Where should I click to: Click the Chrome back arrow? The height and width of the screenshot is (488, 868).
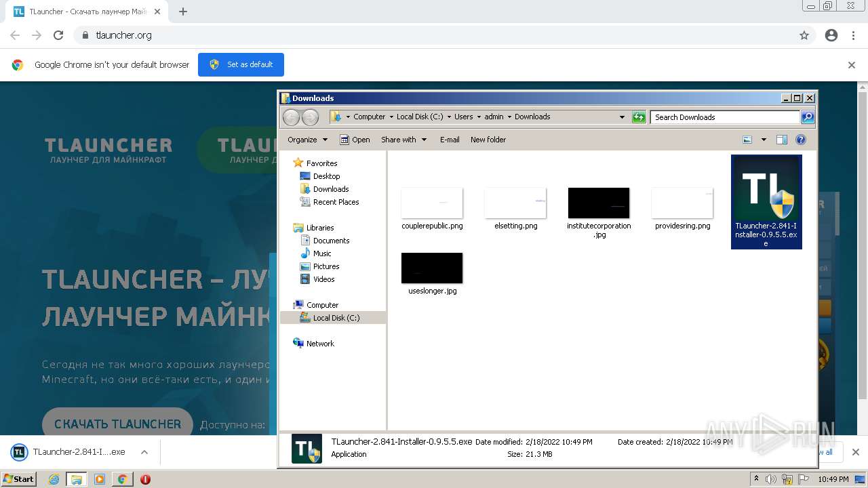click(15, 35)
